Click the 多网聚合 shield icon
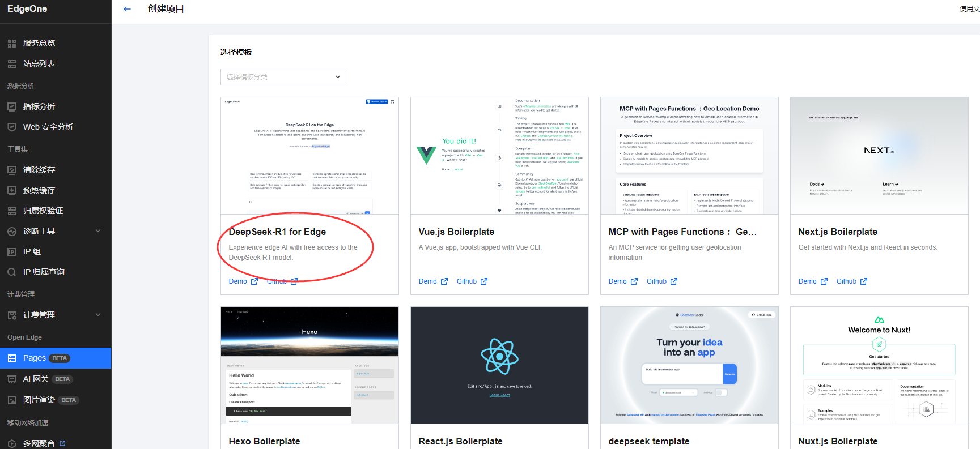Image resolution: width=980 pixels, height=449 pixels. (x=12, y=443)
